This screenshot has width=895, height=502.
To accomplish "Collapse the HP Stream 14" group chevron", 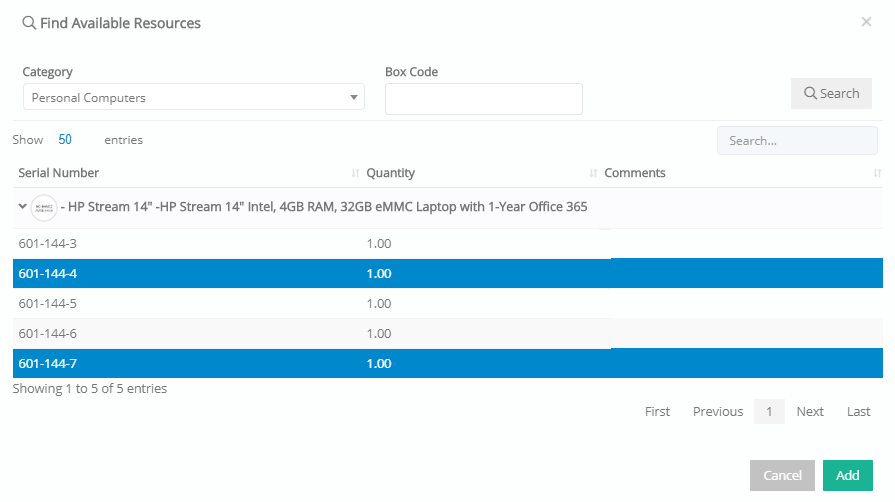I will (22, 206).
